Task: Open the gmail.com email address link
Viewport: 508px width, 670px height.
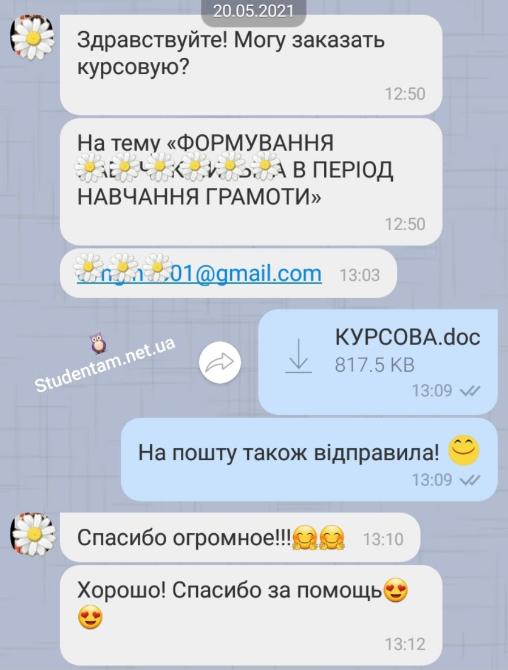Action: 199,273
